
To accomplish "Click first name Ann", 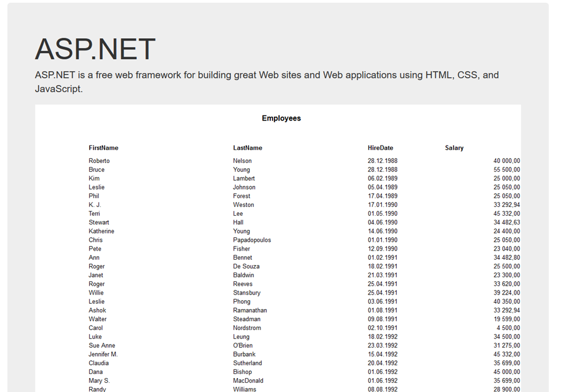I will point(94,257).
